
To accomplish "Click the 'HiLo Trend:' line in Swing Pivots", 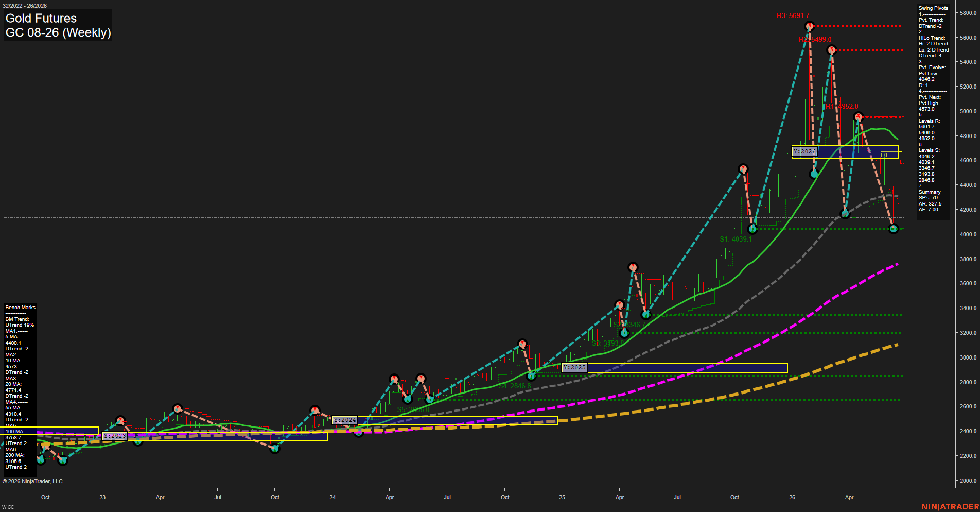I will [932, 38].
